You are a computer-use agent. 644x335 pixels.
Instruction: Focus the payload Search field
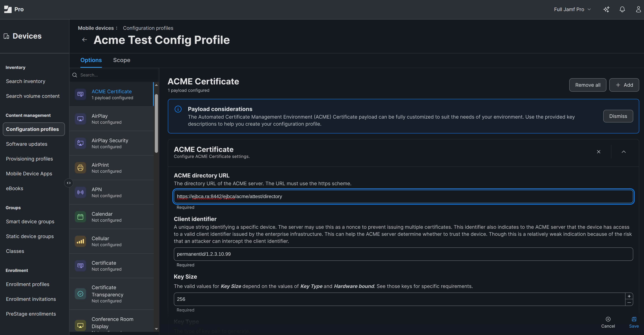pyautogui.click(x=114, y=75)
